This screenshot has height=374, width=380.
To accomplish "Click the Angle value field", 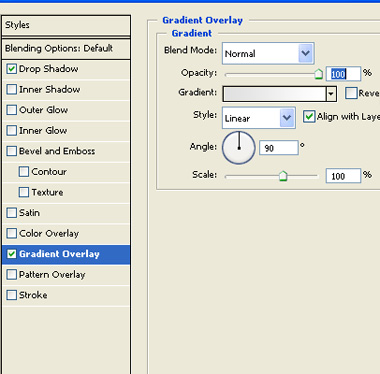I will (x=279, y=148).
